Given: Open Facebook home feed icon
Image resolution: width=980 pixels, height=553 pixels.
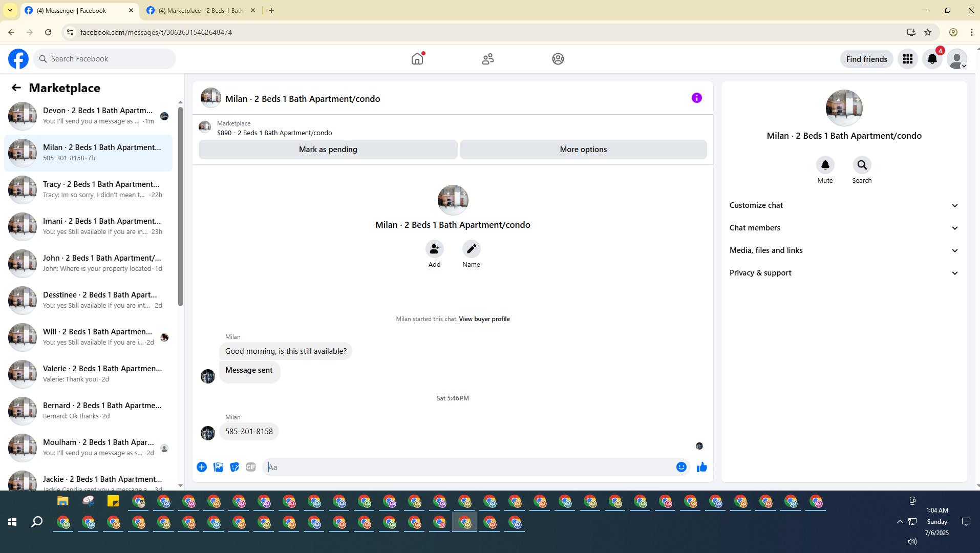Looking at the screenshot, I should [417, 59].
